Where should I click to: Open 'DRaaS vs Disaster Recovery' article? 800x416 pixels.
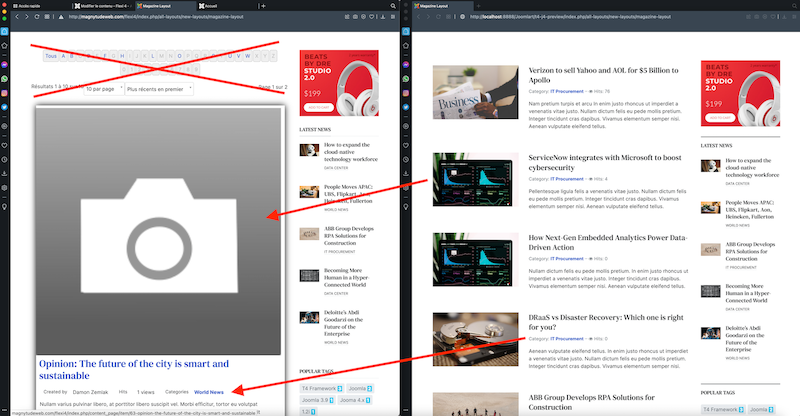606,322
